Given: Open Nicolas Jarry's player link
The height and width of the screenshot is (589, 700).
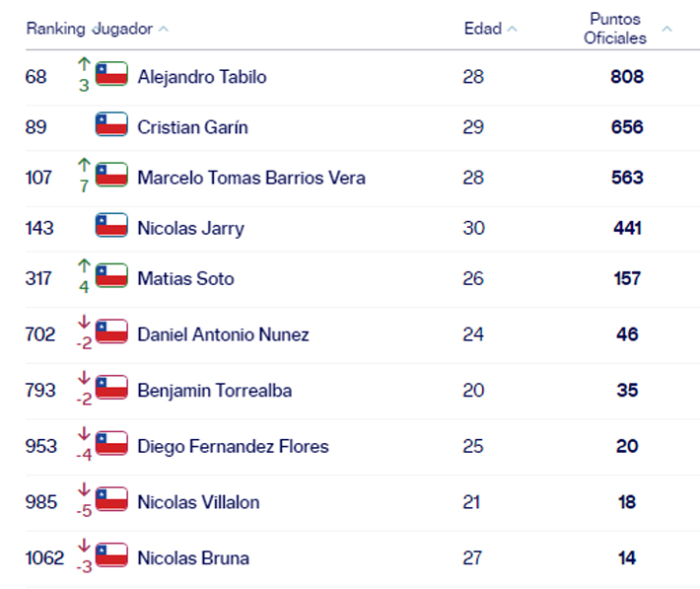Looking at the screenshot, I should (190, 228).
